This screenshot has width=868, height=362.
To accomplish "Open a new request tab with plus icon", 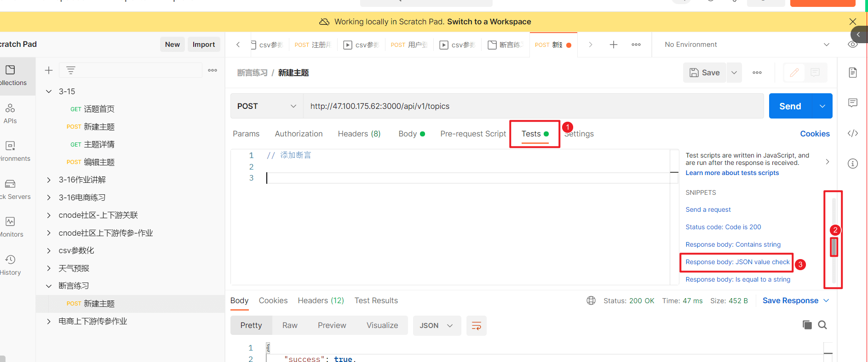I will (613, 45).
